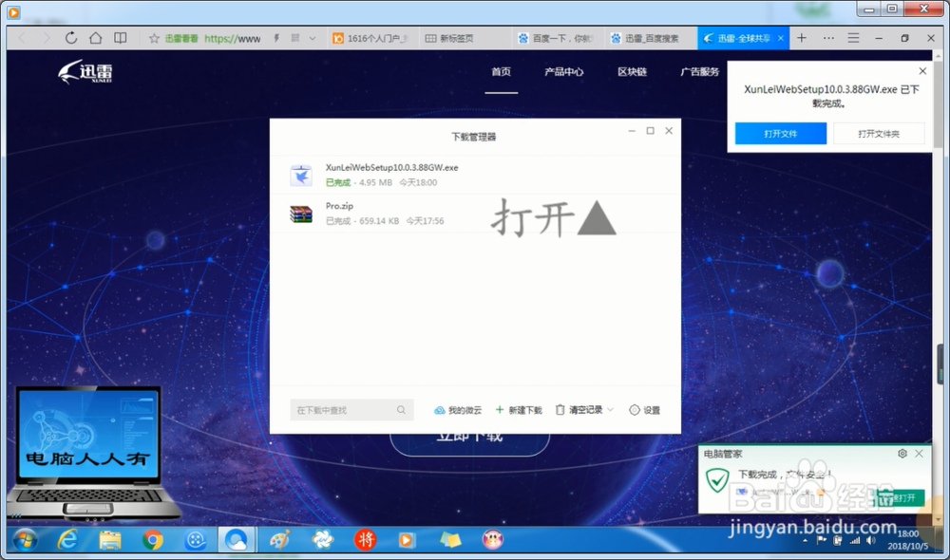Open settings gear in 电脑管家 popup
The width and height of the screenshot is (950, 560).
click(x=902, y=454)
